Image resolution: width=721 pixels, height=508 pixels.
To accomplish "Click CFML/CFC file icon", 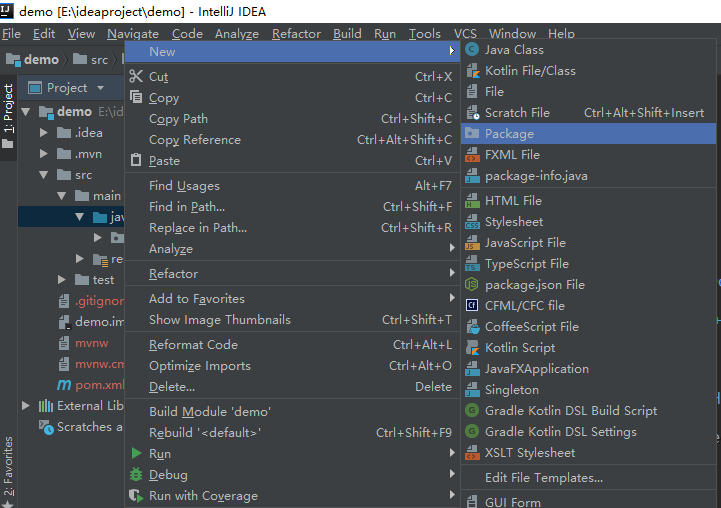I will [x=472, y=306].
